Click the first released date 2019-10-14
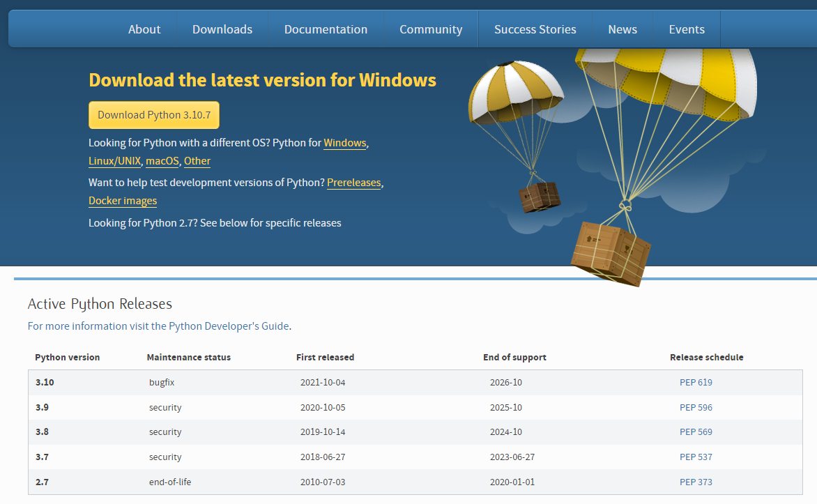This screenshot has height=504, width=817. pos(323,432)
